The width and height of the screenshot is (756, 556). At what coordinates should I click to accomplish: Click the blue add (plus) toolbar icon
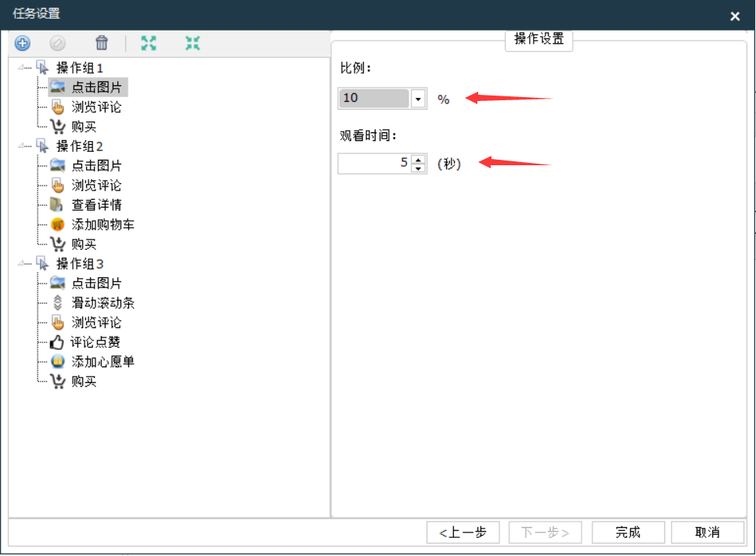click(x=22, y=43)
